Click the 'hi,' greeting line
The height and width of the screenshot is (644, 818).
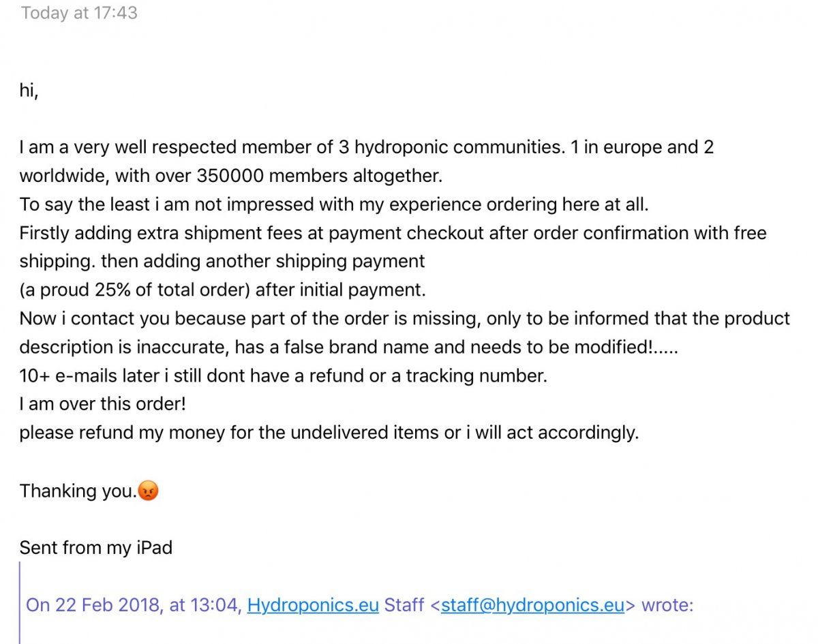(x=29, y=91)
